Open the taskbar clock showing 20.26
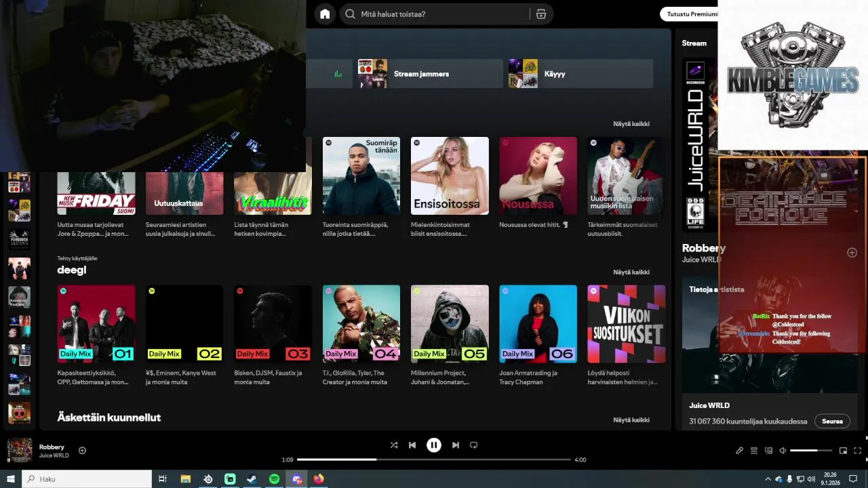Viewport: 868px width, 488px height. click(830, 479)
